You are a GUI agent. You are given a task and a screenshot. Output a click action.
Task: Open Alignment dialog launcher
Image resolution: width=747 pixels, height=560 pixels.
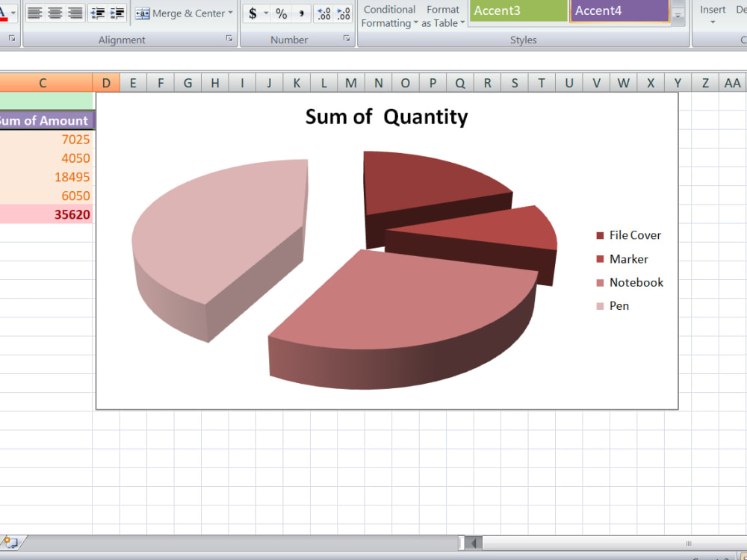(x=229, y=38)
